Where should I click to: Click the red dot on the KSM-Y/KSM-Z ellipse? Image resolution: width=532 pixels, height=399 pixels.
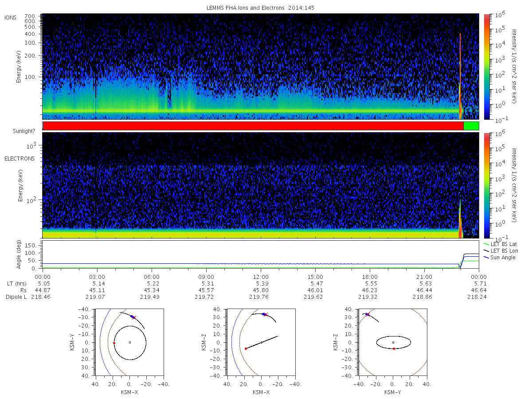coord(394,348)
